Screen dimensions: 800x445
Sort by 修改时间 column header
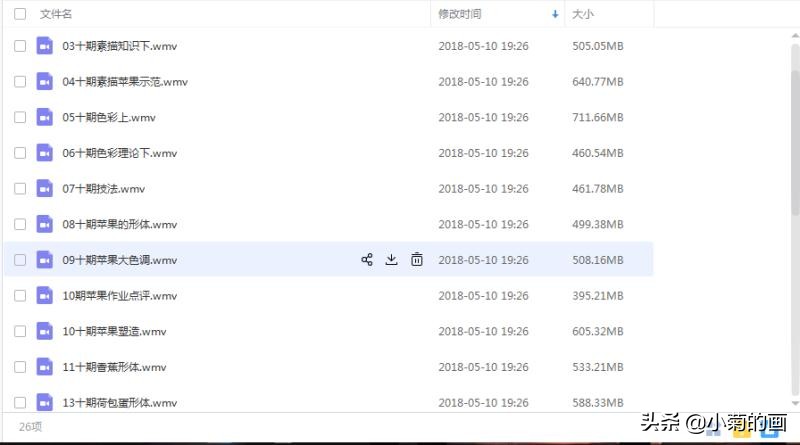pyautogui.click(x=460, y=14)
